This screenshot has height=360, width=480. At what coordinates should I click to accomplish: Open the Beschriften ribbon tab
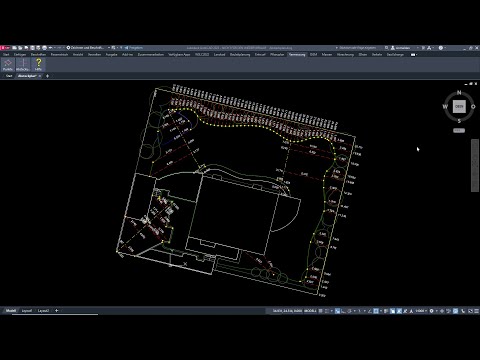[39, 55]
